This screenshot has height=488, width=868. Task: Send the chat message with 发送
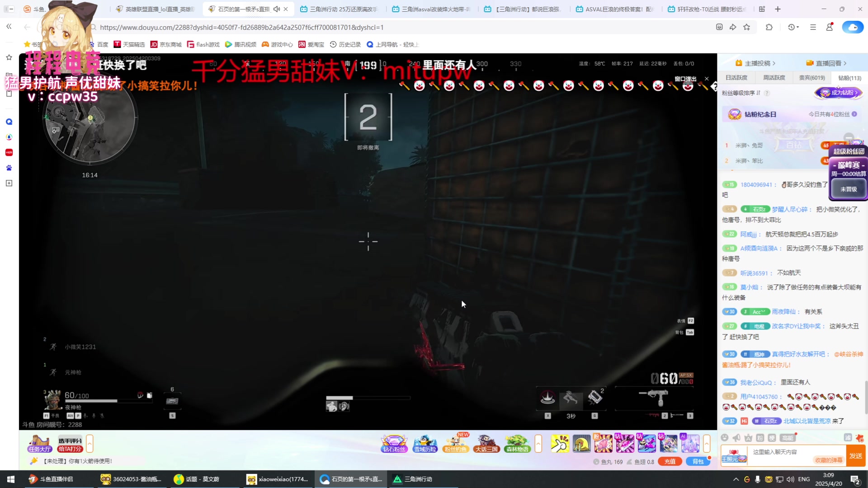(x=856, y=455)
